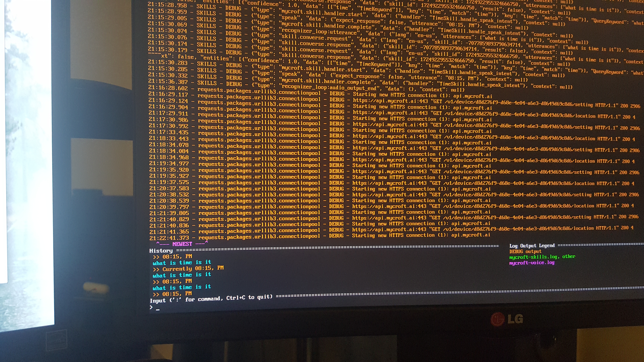Click the ">> Currently 08:15, PM" history line
Screen dimensions: 644x362
(x=188, y=269)
